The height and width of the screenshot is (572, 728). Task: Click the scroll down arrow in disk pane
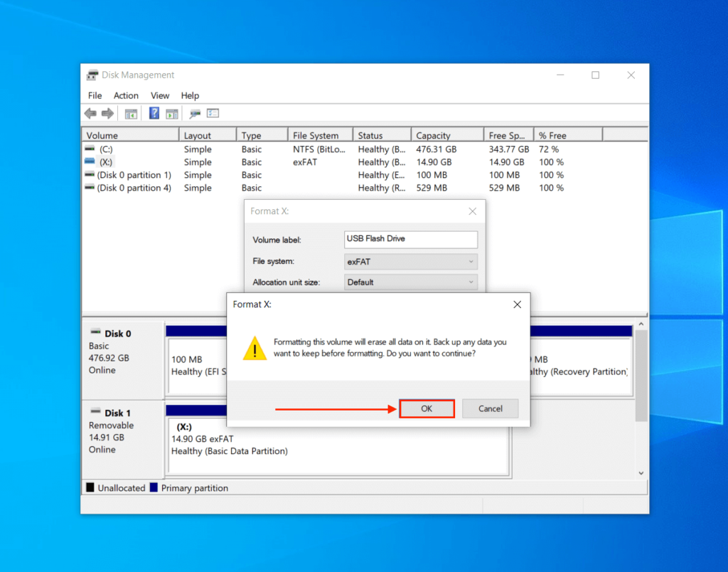tap(641, 473)
